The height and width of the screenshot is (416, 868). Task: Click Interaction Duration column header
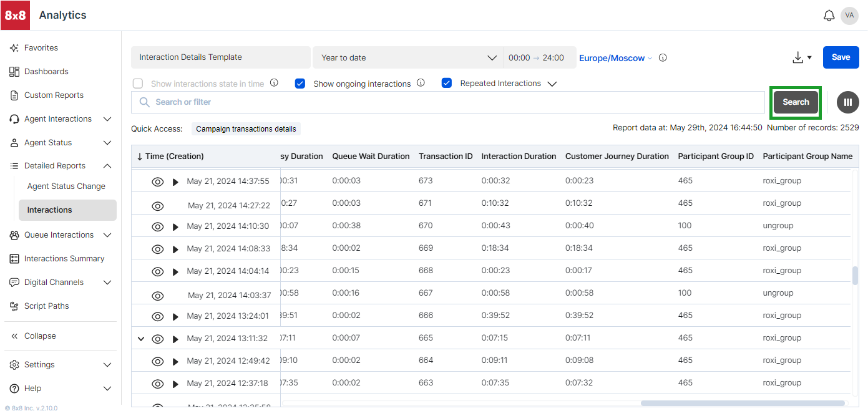pyautogui.click(x=519, y=157)
